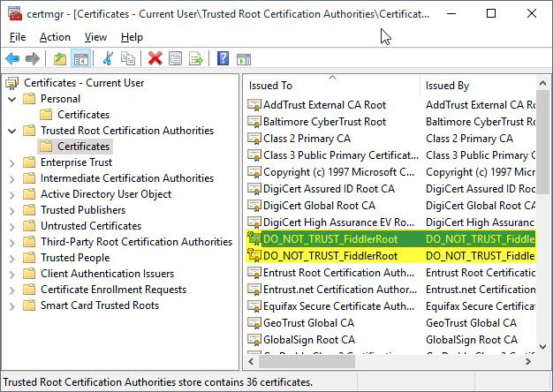Click the horizontal scrollbar thumb
Viewport: 553px width, 392px height.
tap(307, 361)
